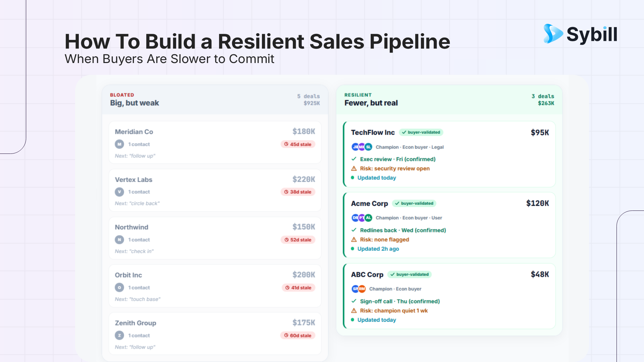Click the security review risk warning icon

354,168
